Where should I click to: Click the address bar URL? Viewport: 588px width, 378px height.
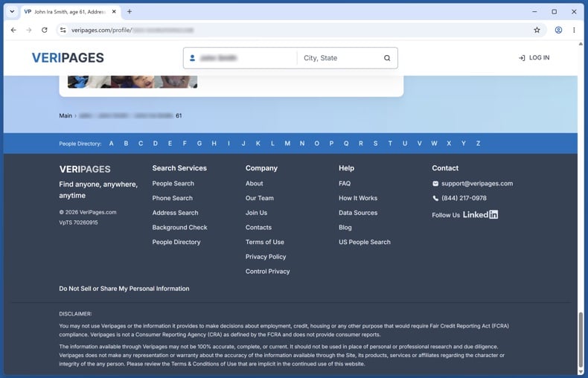pyautogui.click(x=132, y=30)
